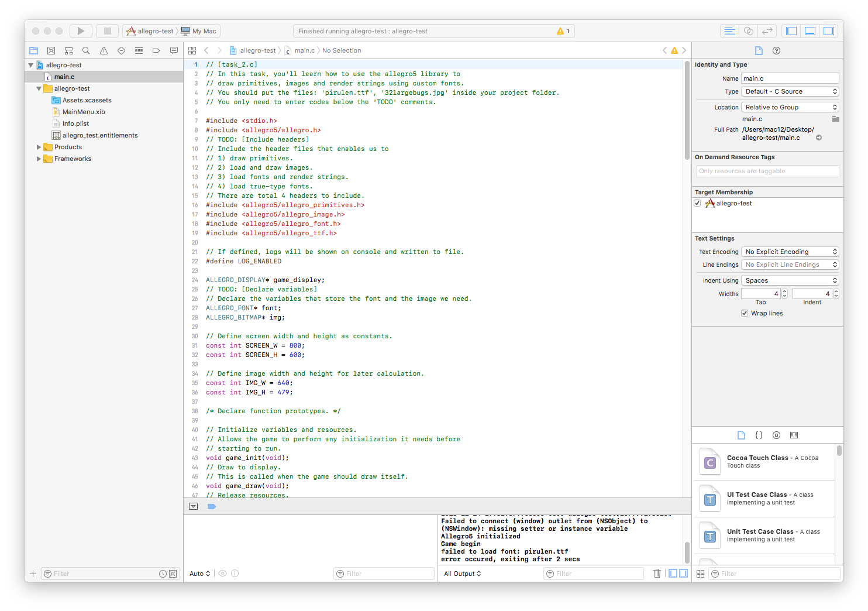868x611 pixels.
Task: Open the Find navigator magnifier icon
Action: click(x=86, y=50)
